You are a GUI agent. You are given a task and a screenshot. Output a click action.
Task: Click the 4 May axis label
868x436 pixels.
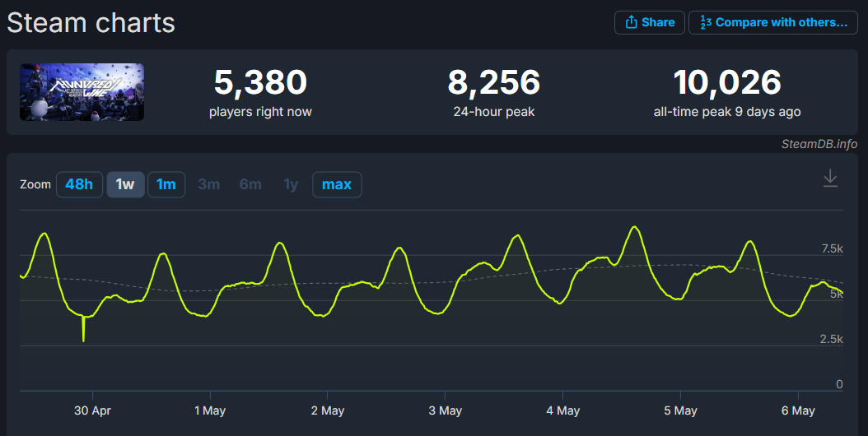(563, 410)
